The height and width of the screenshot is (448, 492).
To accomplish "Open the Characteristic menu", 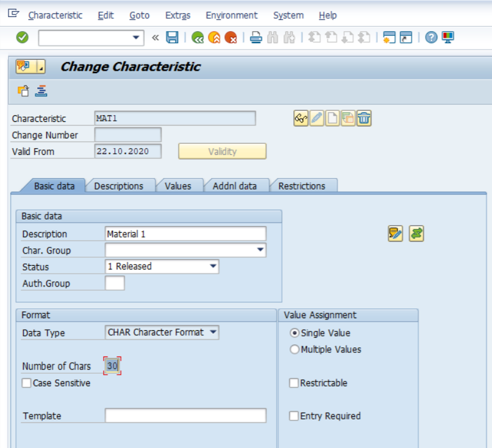I will click(x=55, y=15).
